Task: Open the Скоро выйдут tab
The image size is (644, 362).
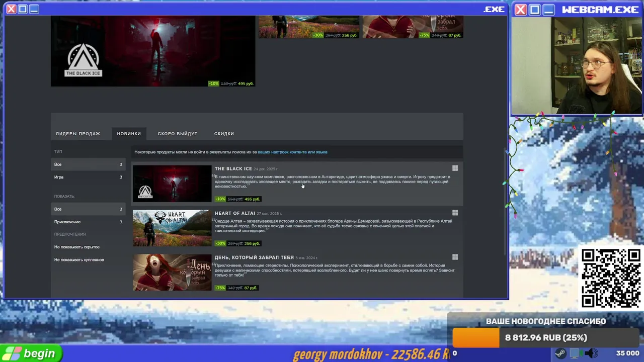Action: coord(178,134)
